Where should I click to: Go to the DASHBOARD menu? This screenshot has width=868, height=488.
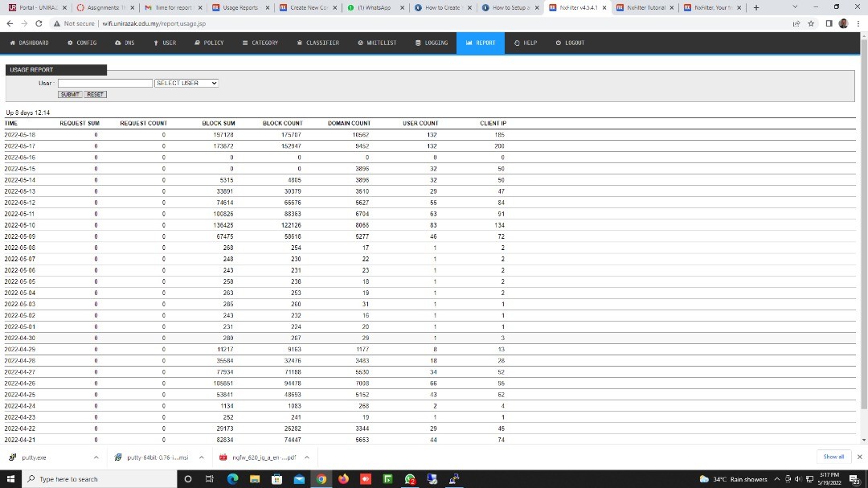pyautogui.click(x=29, y=43)
